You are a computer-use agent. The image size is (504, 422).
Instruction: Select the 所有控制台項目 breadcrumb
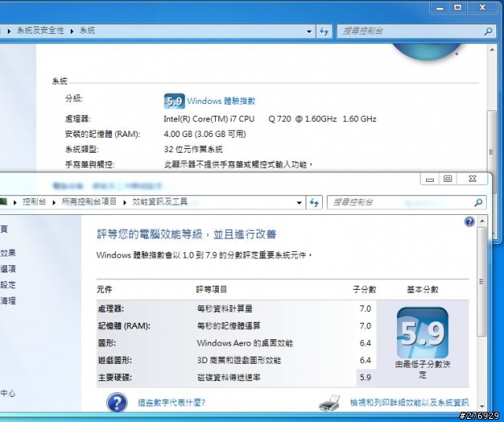tap(89, 202)
